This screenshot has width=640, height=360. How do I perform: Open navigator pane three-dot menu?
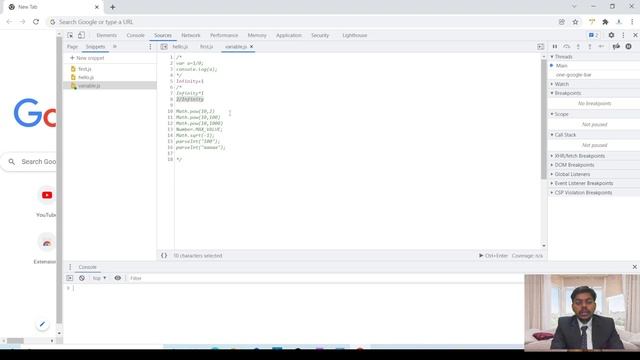coord(150,47)
